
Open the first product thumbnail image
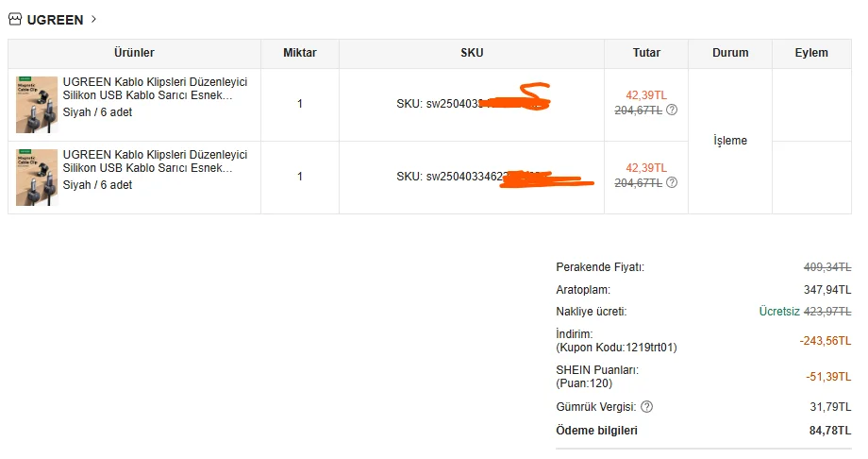pos(37,105)
